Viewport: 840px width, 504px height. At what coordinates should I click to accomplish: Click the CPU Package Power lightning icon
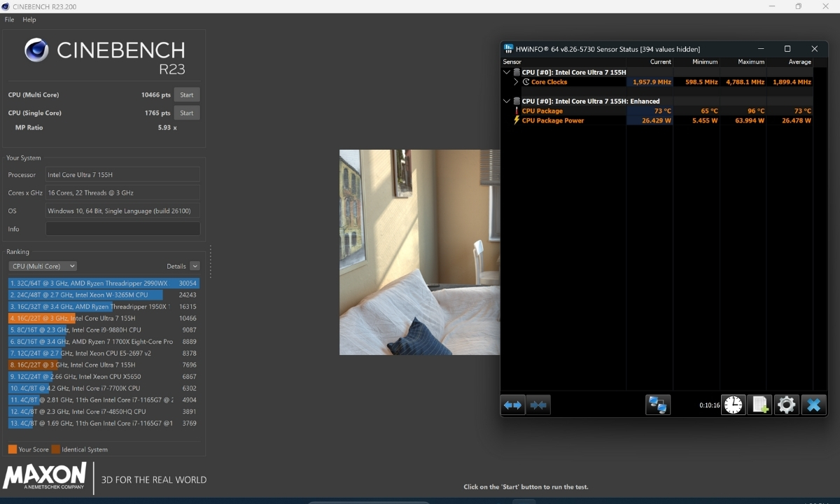[517, 120]
